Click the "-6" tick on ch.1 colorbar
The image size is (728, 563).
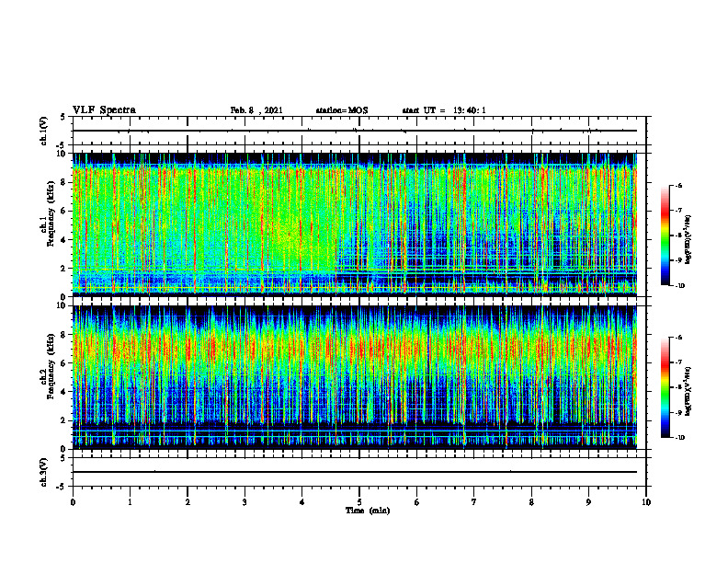pos(678,185)
